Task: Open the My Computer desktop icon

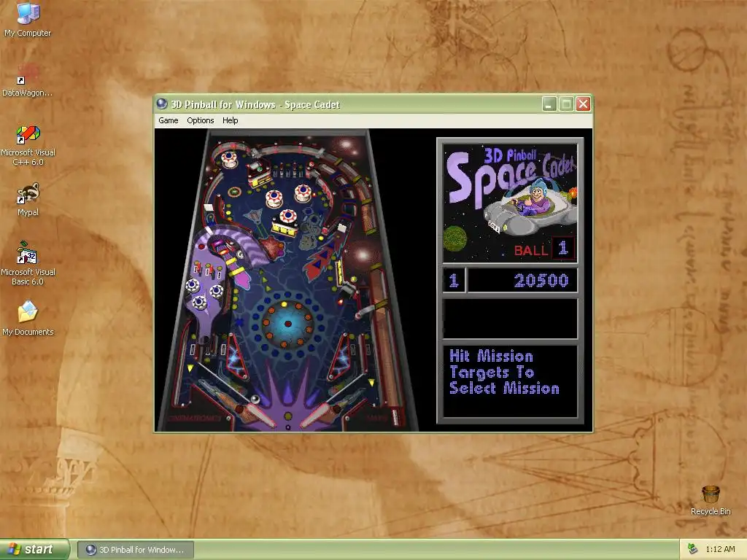Action: 28,19
